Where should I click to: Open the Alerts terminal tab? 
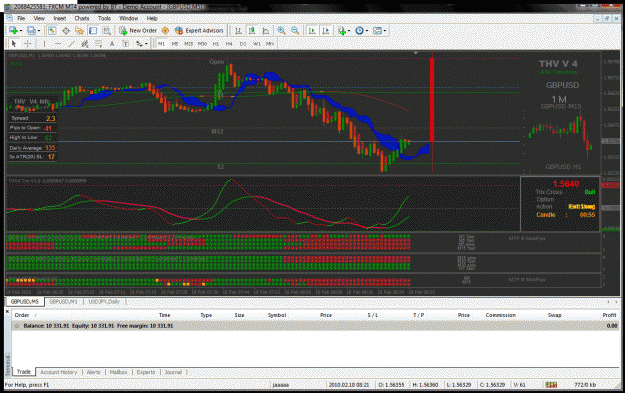pos(93,372)
